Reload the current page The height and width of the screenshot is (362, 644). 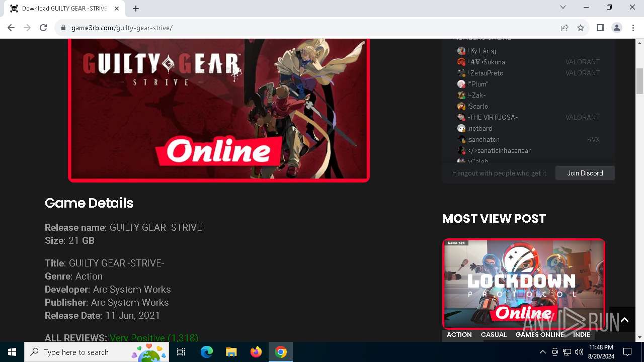pos(43,28)
